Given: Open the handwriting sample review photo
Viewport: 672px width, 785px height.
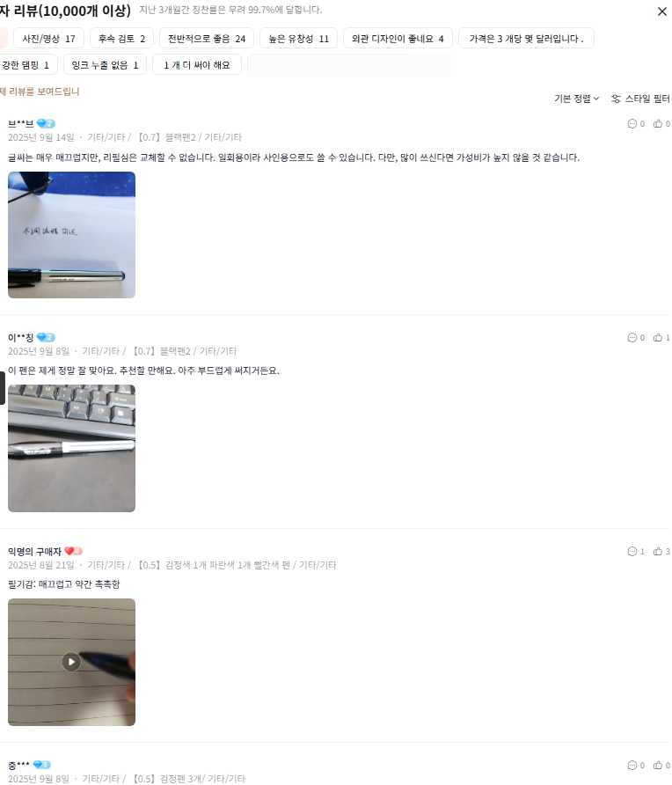Looking at the screenshot, I should tap(71, 235).
